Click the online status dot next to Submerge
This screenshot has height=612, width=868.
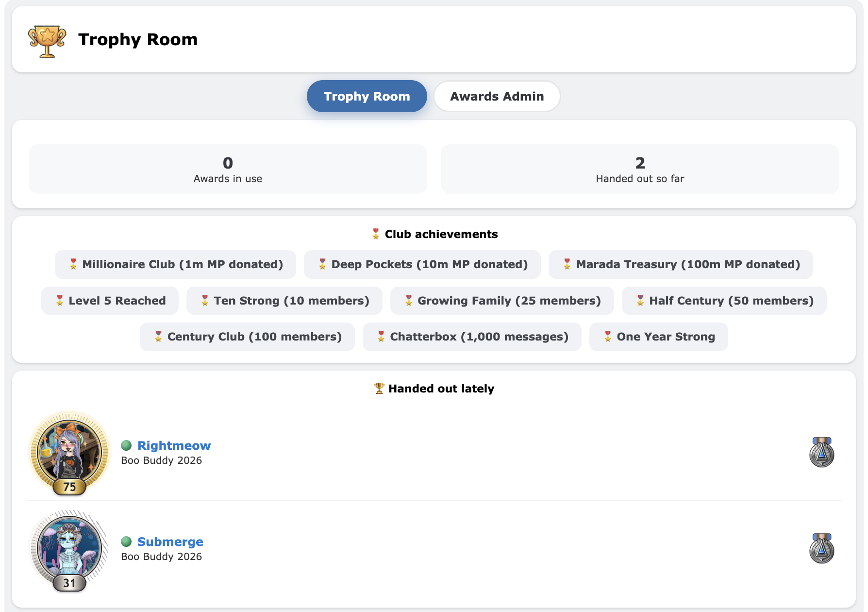click(126, 542)
